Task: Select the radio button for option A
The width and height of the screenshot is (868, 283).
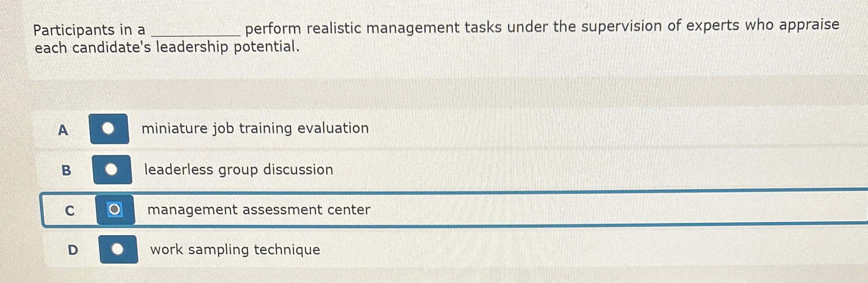Action: coord(109,128)
